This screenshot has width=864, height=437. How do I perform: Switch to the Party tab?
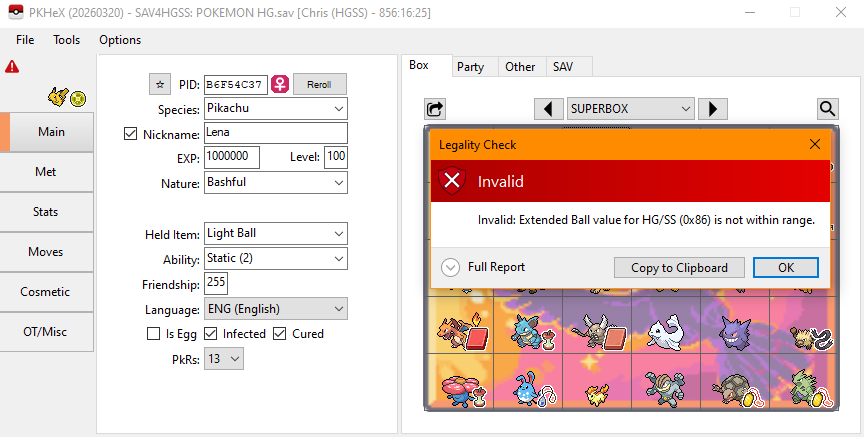[470, 66]
